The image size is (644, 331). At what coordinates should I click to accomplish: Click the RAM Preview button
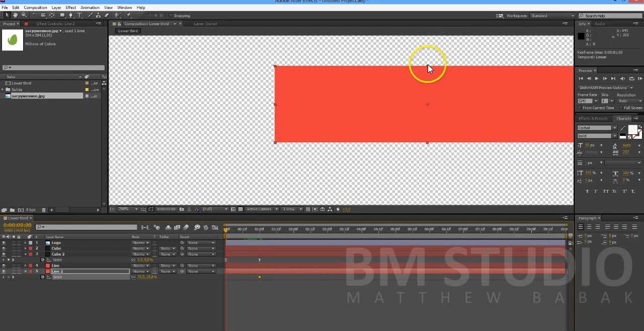640,78
